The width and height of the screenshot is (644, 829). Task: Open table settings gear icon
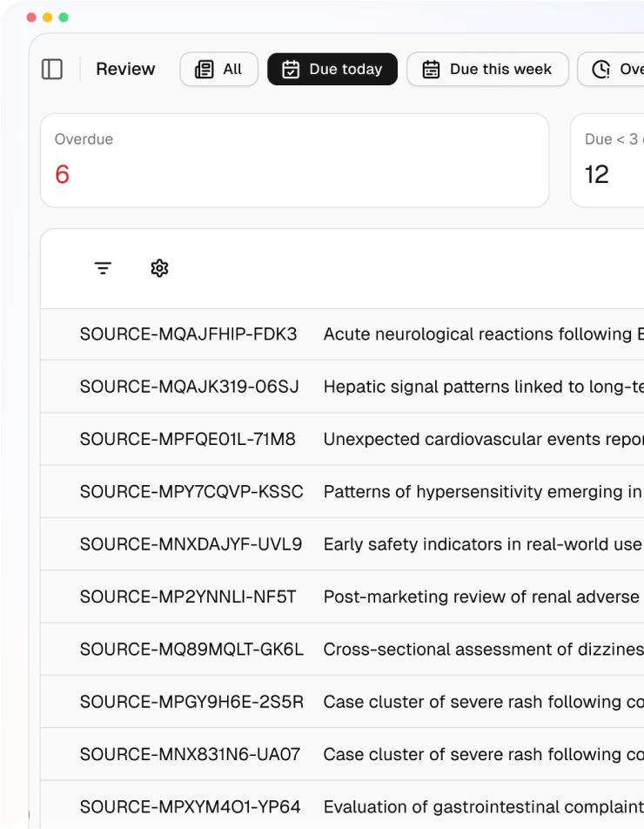[159, 268]
